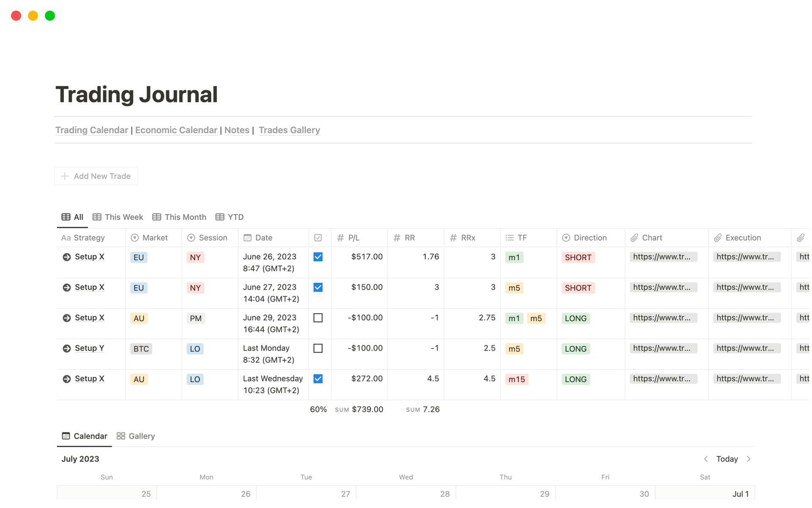
Task: Click the arrow icon beside Setup Y row
Action: [x=66, y=348]
